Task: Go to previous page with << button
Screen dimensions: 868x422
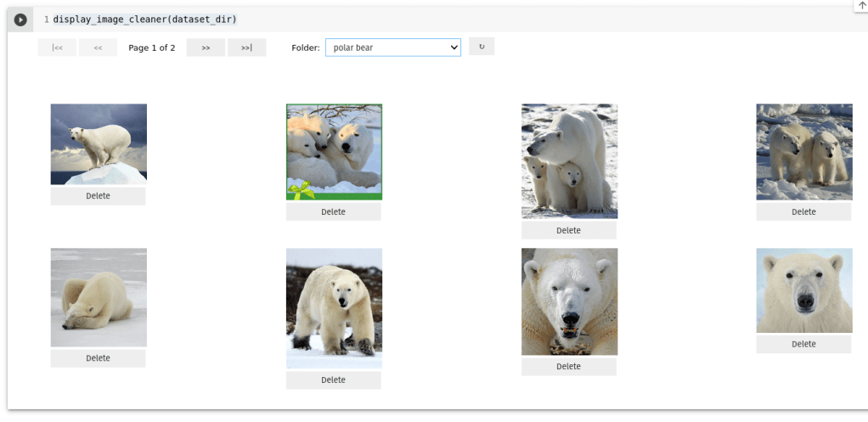Action: coord(98,48)
